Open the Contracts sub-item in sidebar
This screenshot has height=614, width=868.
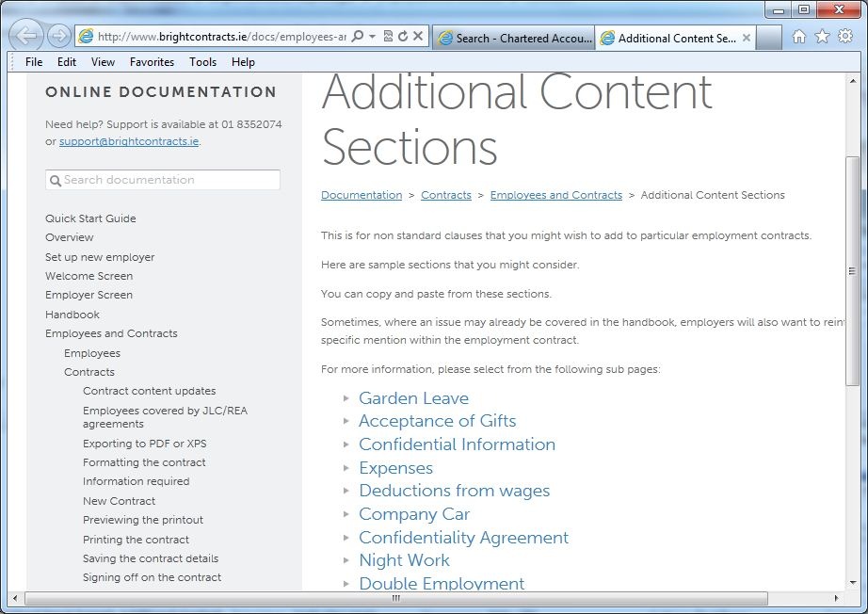89,372
